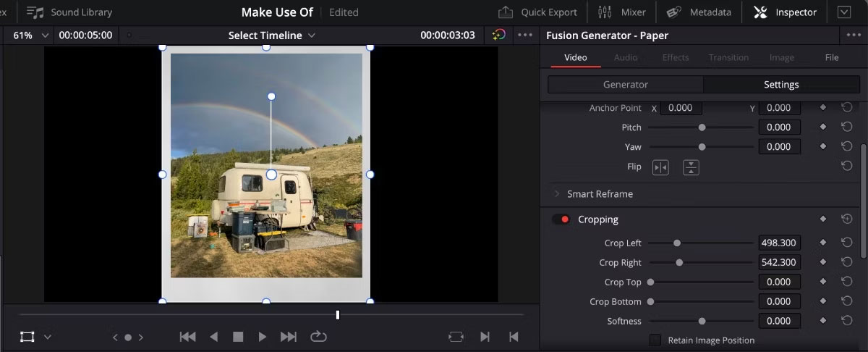
Task: Click the Loop playback icon
Action: coord(318,336)
